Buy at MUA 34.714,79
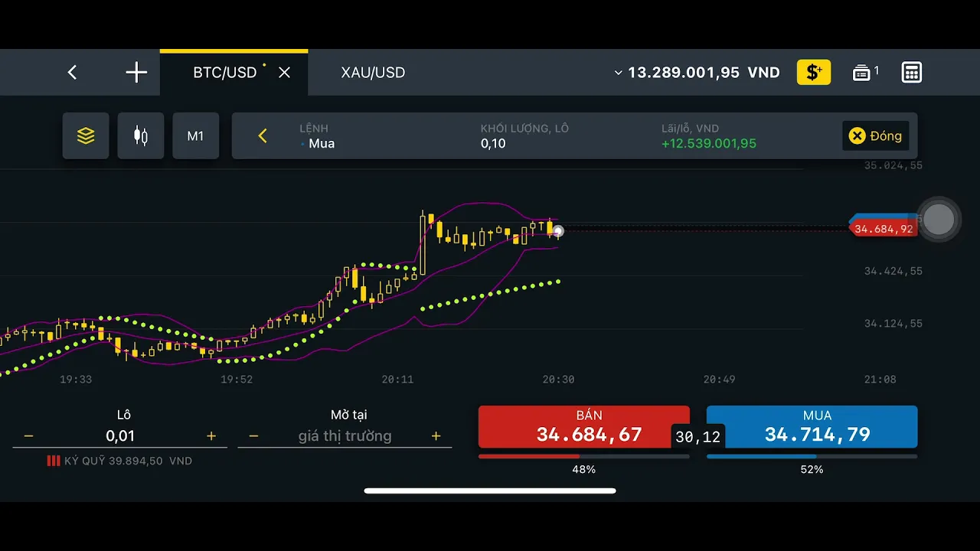 coord(812,427)
